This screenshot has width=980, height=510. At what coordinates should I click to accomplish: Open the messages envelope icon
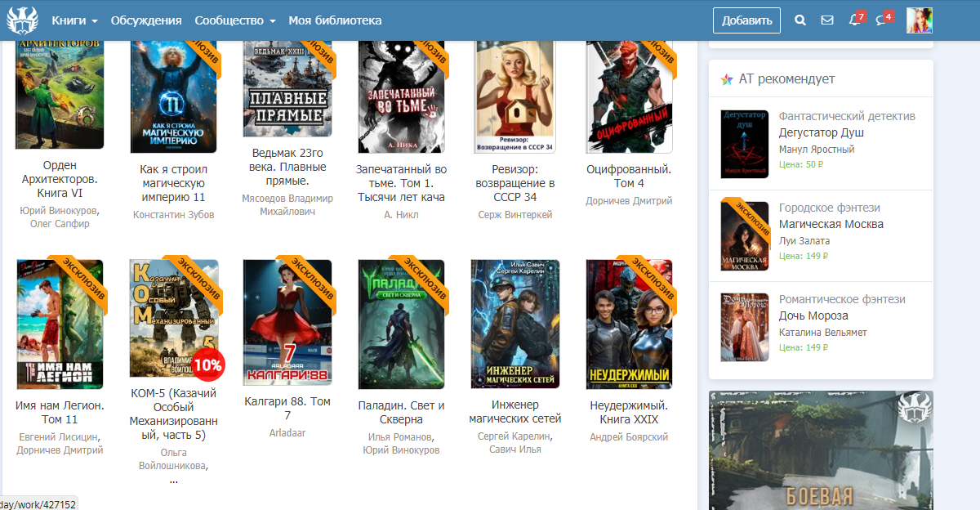[x=827, y=20]
